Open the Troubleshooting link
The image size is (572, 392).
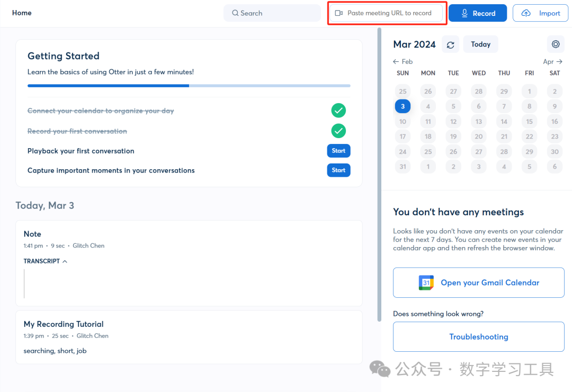point(479,336)
